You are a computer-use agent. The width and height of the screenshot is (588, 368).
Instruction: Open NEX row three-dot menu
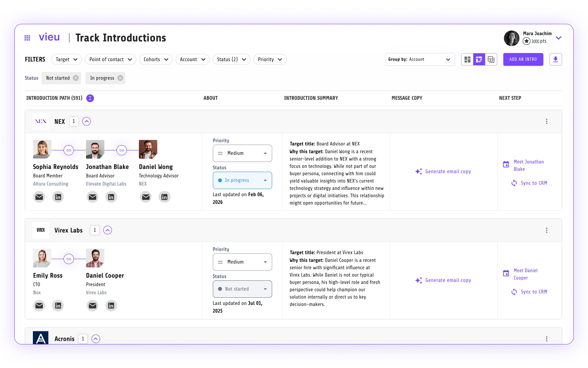(546, 121)
